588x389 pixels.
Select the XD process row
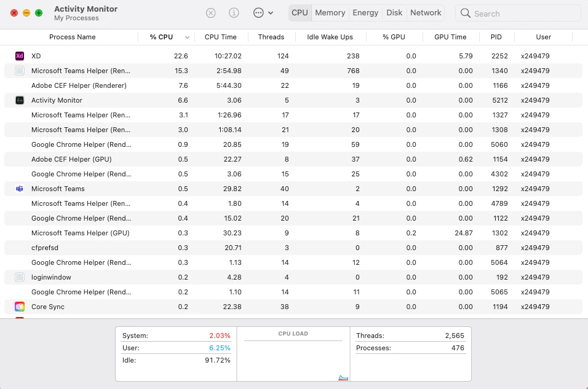coord(293,56)
